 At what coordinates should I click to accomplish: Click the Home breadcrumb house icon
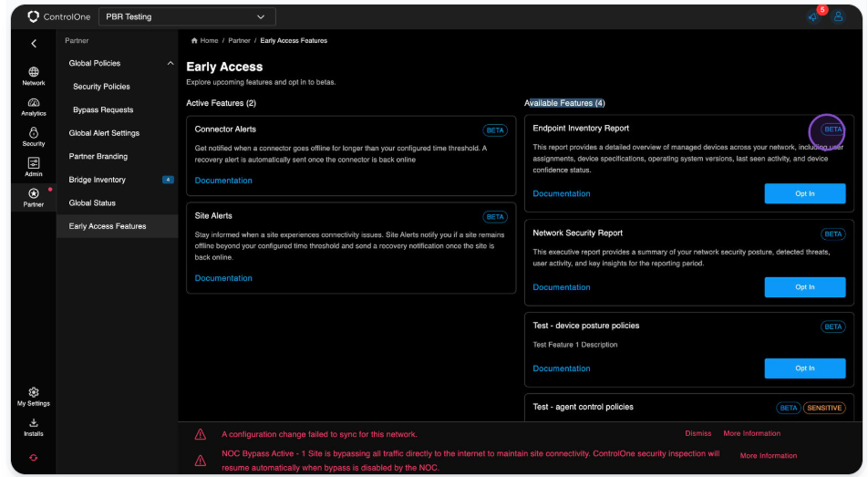point(194,40)
